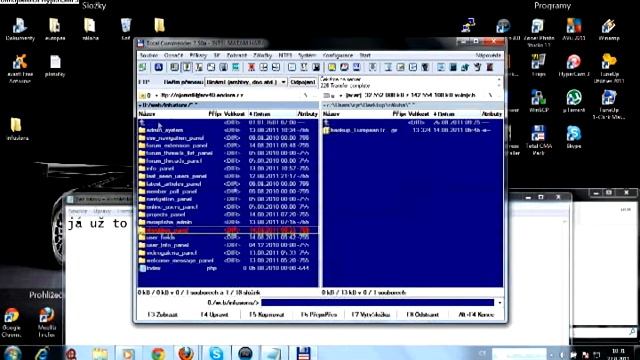The image size is (640, 360).
Task: Expand the FTP transfer mode dropdown
Action: (x=283, y=82)
